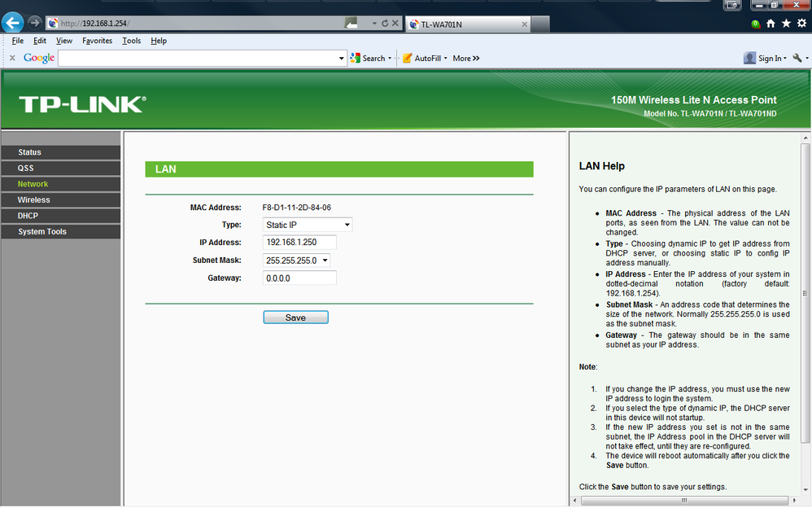Open browser settings gear icon
812x508 pixels.
pyautogui.click(x=801, y=24)
